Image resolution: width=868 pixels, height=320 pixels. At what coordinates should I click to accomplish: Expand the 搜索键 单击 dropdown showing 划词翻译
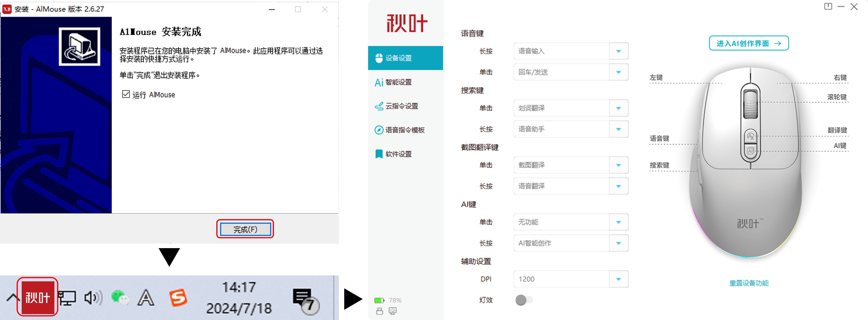pyautogui.click(x=571, y=108)
